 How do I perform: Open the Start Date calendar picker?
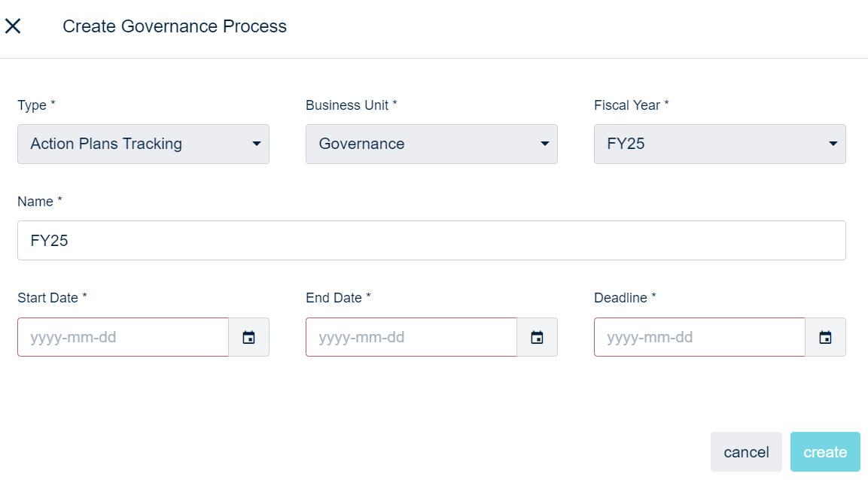pos(249,337)
